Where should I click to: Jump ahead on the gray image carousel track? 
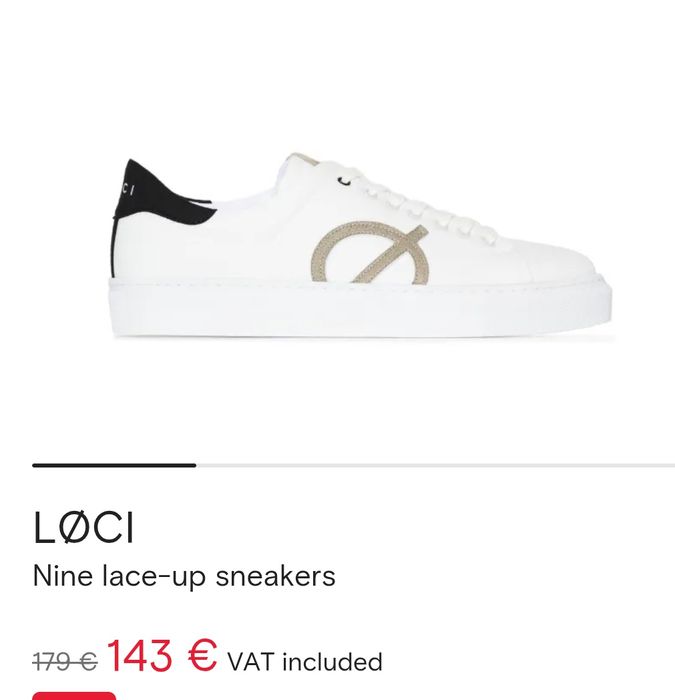click(x=436, y=466)
